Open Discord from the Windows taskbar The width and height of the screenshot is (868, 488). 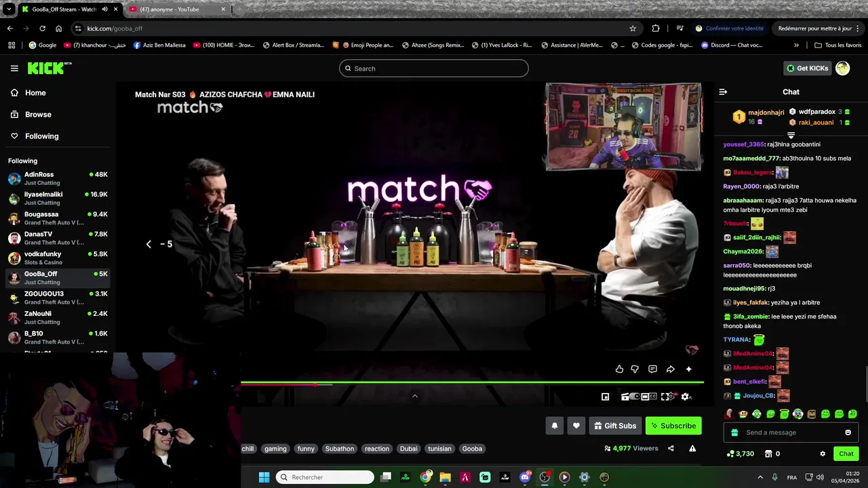525,477
